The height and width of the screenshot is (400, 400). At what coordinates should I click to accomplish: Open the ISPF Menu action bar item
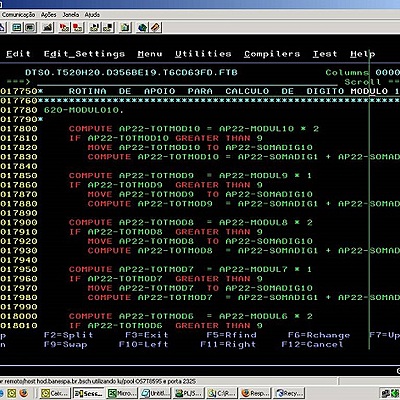point(150,54)
